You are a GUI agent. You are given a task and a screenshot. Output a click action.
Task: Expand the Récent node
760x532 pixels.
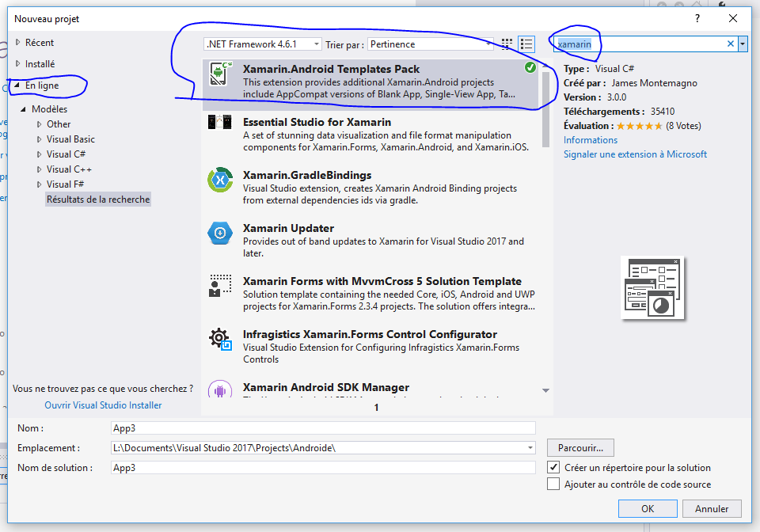[x=18, y=43]
